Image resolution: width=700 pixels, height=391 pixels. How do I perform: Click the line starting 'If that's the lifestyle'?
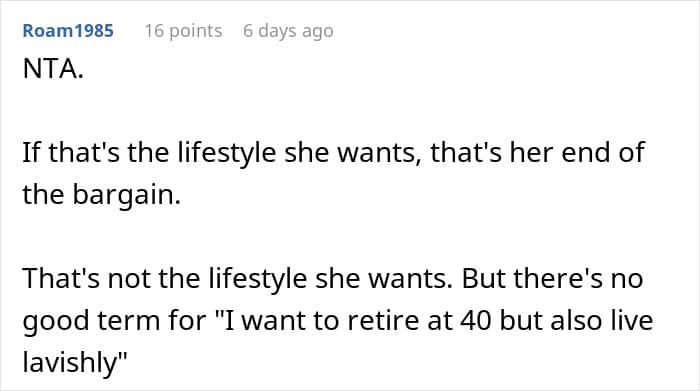point(333,153)
